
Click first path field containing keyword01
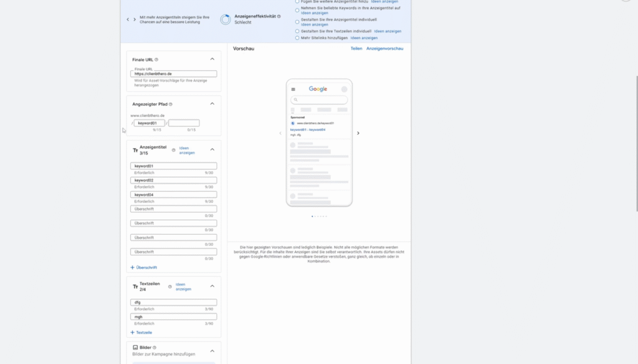click(150, 123)
